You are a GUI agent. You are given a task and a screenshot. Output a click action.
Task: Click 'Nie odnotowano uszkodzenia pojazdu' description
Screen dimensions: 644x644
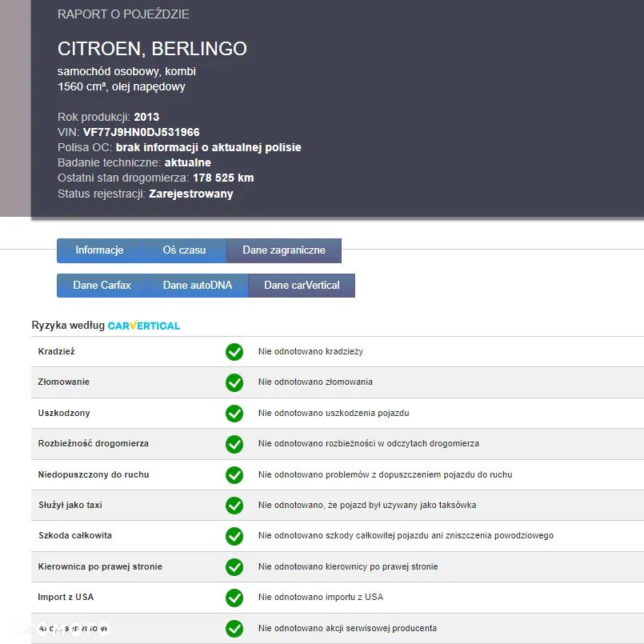pyautogui.click(x=334, y=413)
